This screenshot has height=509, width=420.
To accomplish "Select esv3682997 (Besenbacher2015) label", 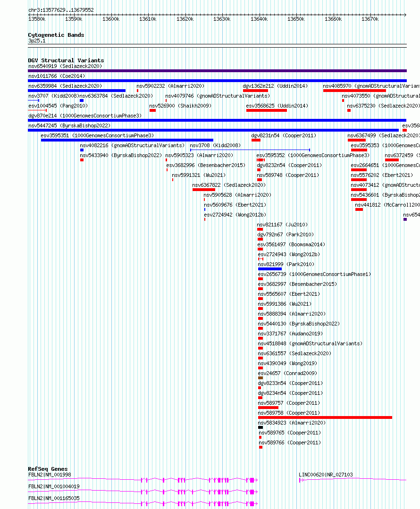I will pyautogui.click(x=298, y=284).
